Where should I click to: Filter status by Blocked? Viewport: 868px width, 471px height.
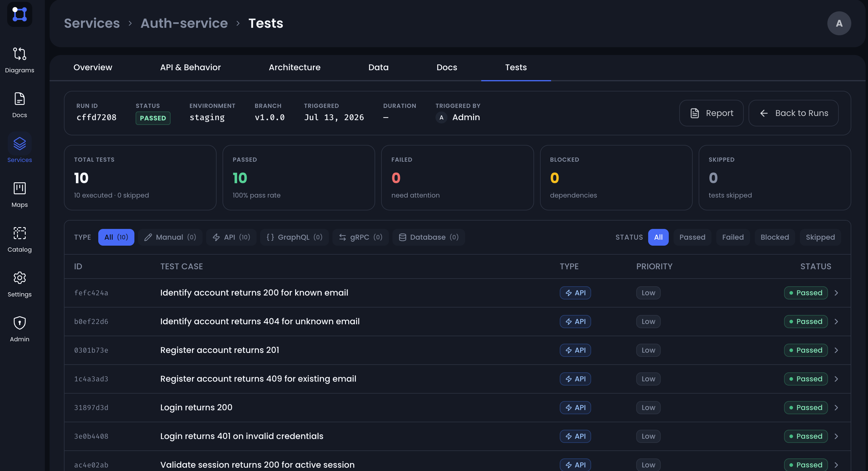tap(775, 237)
